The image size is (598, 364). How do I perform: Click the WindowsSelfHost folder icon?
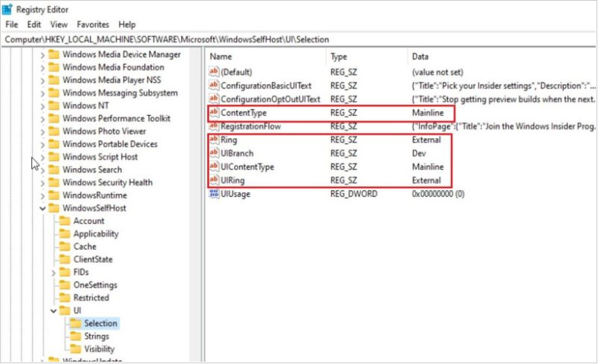pyautogui.click(x=53, y=208)
